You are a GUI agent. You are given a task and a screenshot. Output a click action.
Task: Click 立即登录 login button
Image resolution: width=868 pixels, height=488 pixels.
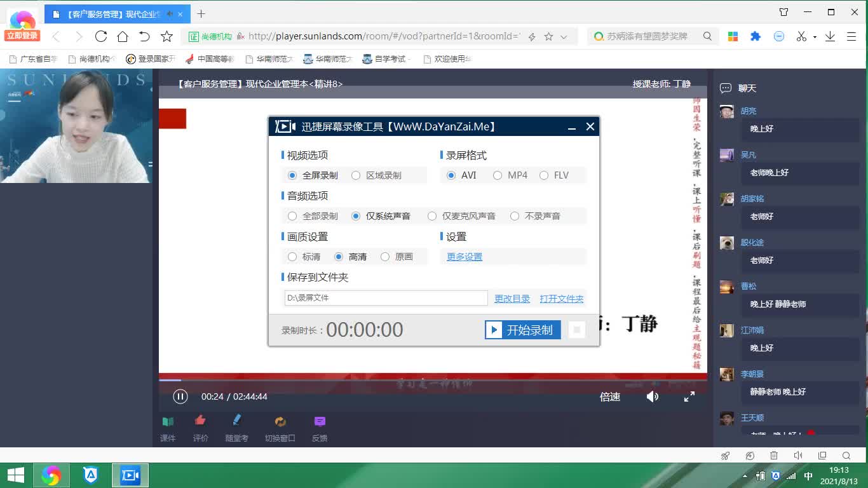(x=22, y=36)
